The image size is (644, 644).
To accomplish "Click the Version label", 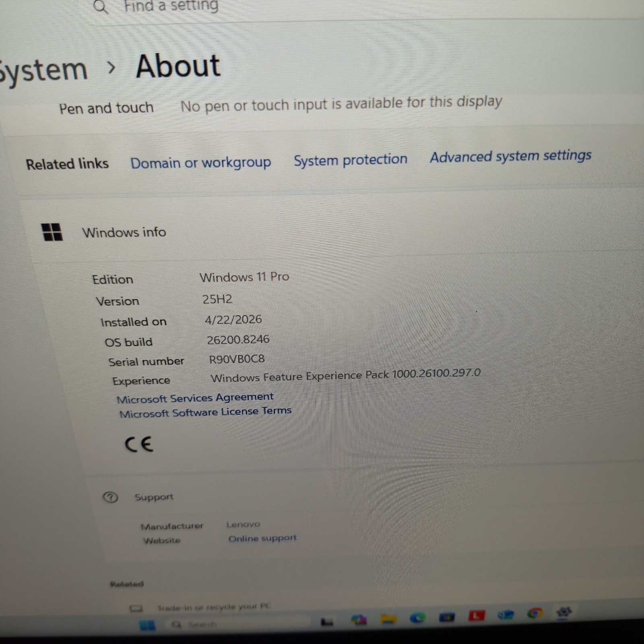I will click(118, 301).
